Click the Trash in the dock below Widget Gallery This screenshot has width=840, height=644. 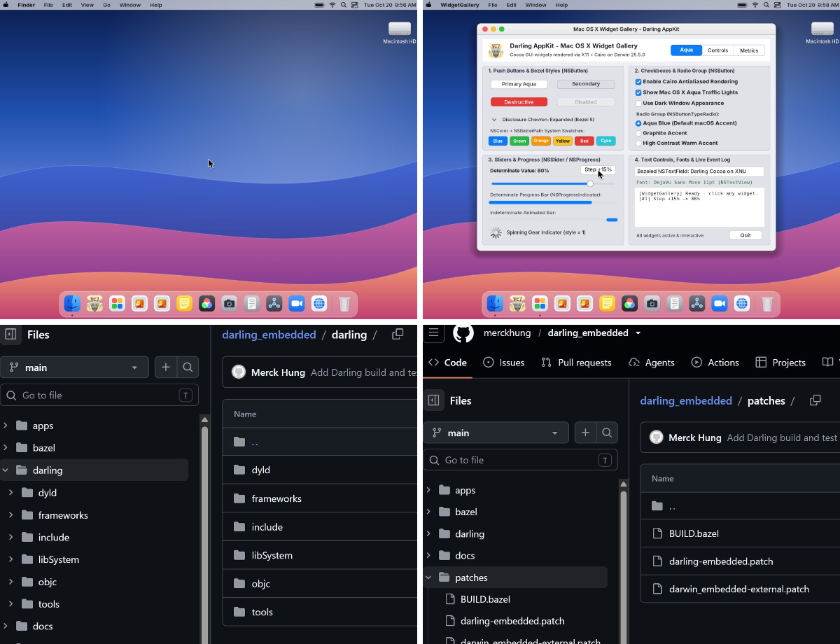click(x=767, y=304)
